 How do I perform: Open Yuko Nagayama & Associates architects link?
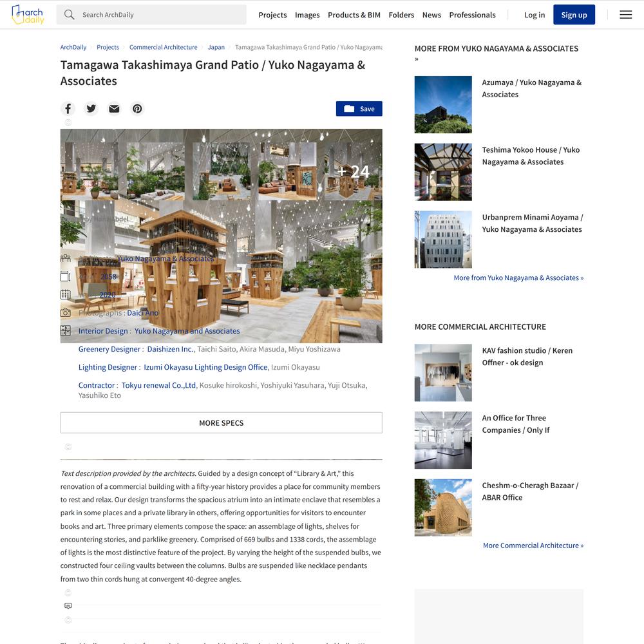166,258
